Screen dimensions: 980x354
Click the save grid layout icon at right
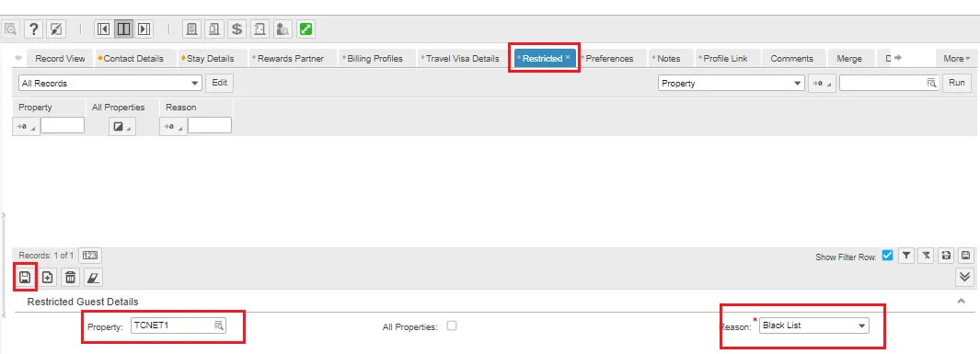click(x=965, y=256)
